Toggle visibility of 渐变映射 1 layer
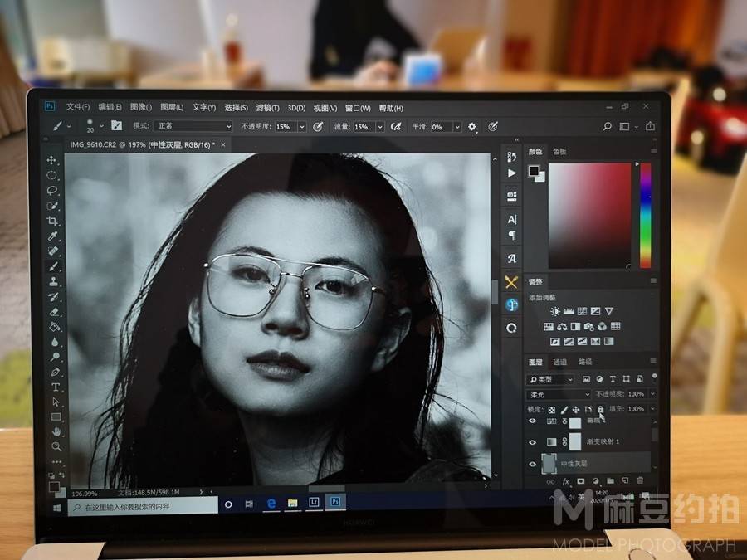The height and width of the screenshot is (560, 747). [533, 442]
